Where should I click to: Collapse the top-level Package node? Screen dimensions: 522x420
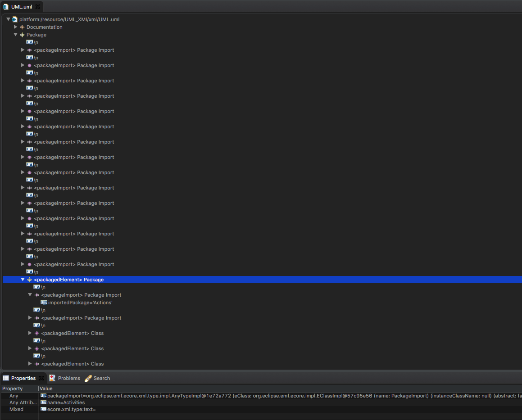point(15,35)
